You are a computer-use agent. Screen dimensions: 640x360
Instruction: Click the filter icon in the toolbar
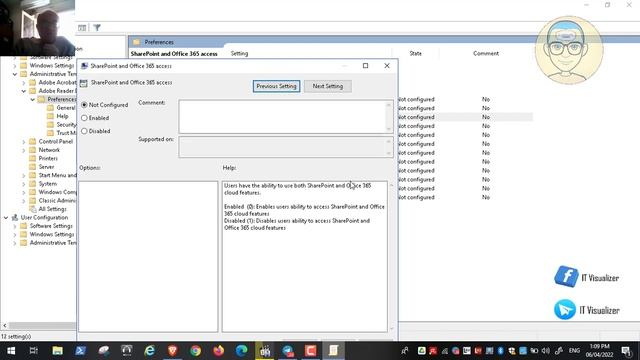point(97,28)
